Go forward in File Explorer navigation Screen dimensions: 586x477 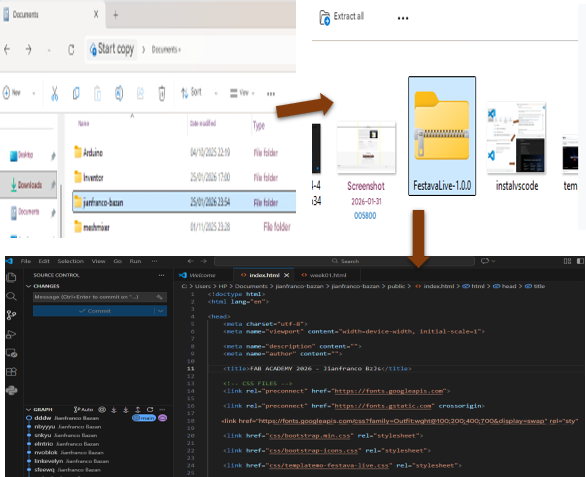(28, 49)
